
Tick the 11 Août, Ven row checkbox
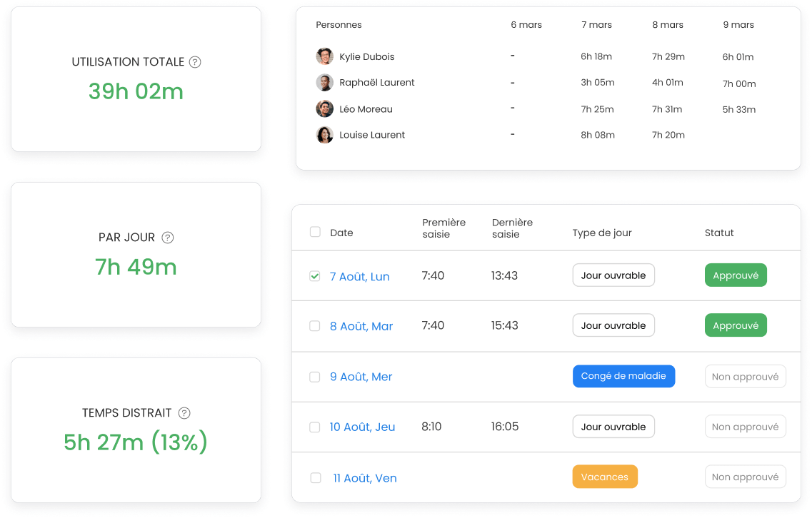(x=316, y=477)
